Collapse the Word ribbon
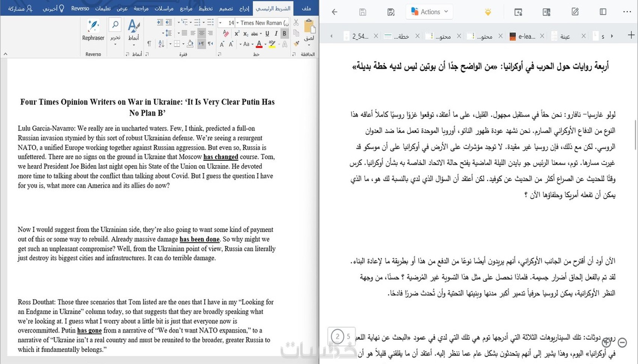This screenshot has height=364, width=638. click(5, 54)
